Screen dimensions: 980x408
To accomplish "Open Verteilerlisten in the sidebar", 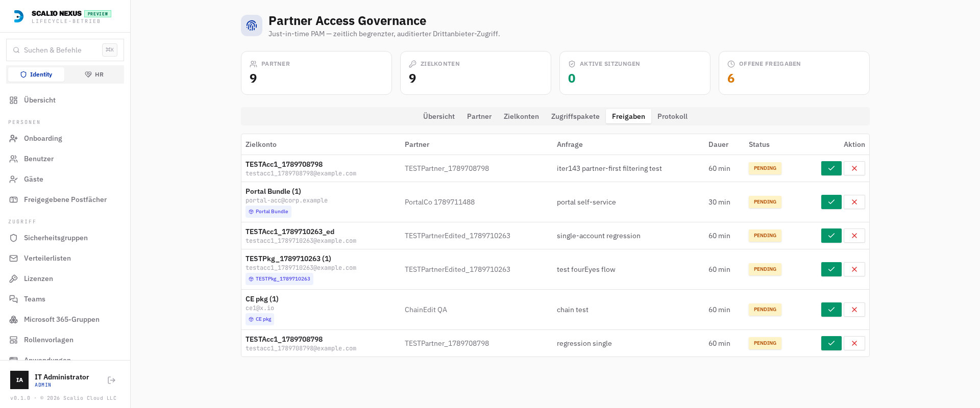I will coord(65,258).
